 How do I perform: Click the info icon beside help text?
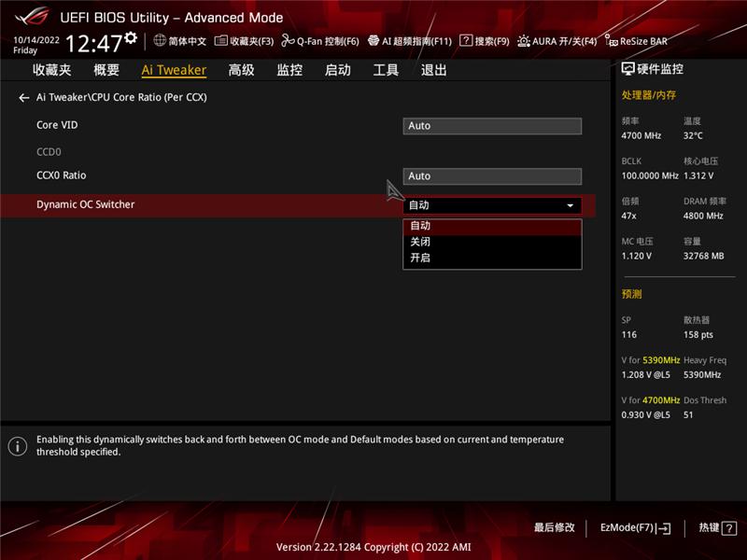click(x=18, y=447)
